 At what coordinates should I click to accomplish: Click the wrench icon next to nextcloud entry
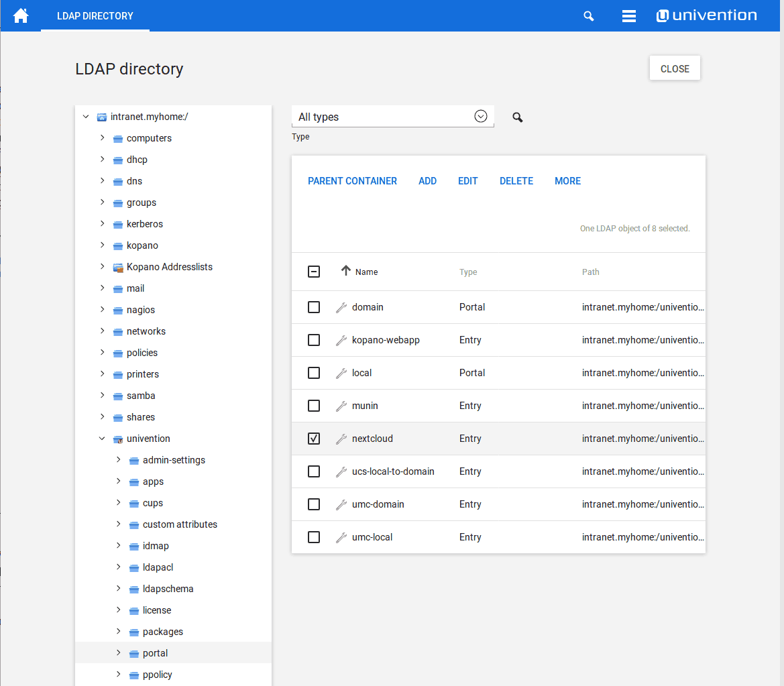341,438
